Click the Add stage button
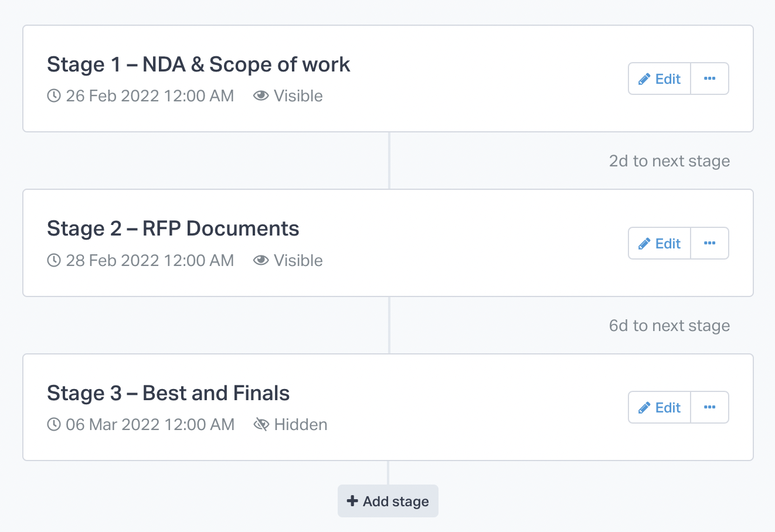 pyautogui.click(x=388, y=501)
